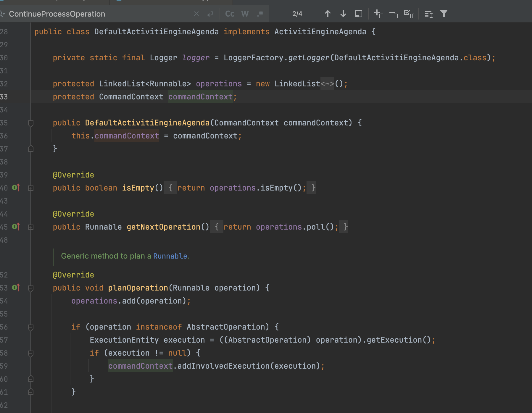
Task: Expand the folded getNextOperation method
Action: coord(30,227)
